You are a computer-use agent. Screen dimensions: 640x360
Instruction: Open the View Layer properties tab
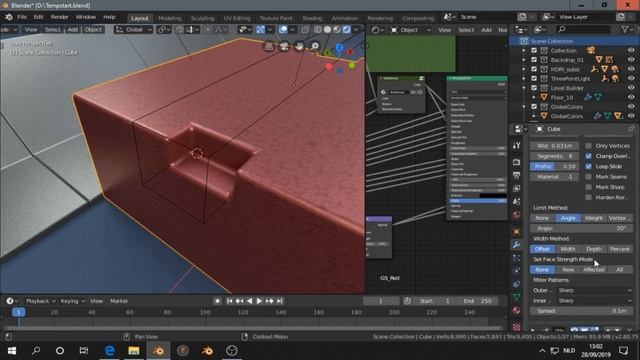516,188
